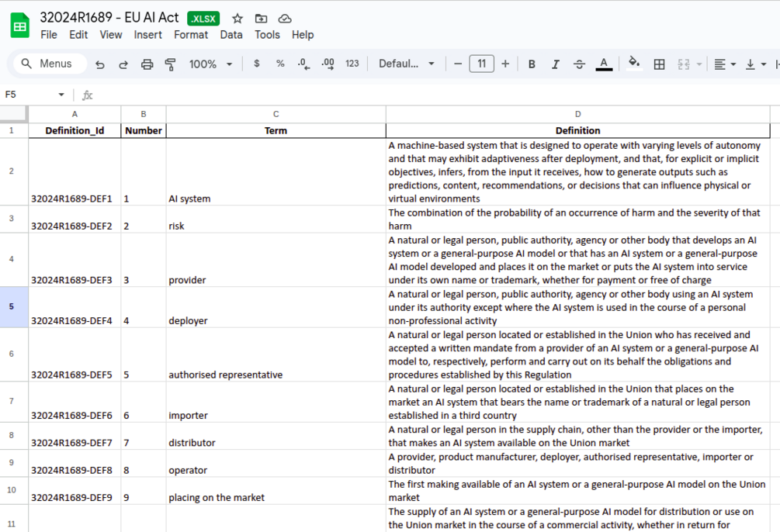
Task: Toggle strikethrough formatting
Action: click(x=579, y=64)
